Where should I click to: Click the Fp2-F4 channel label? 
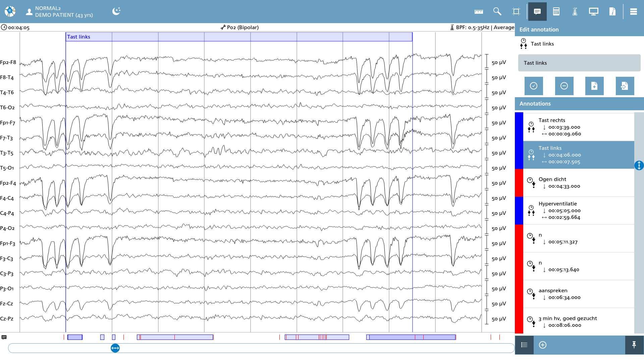[x=8, y=183]
